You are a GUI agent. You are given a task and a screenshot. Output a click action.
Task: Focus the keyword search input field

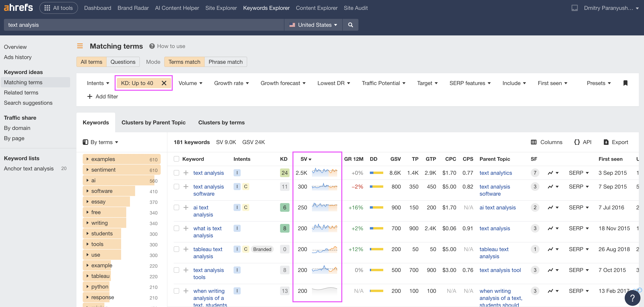click(144, 25)
